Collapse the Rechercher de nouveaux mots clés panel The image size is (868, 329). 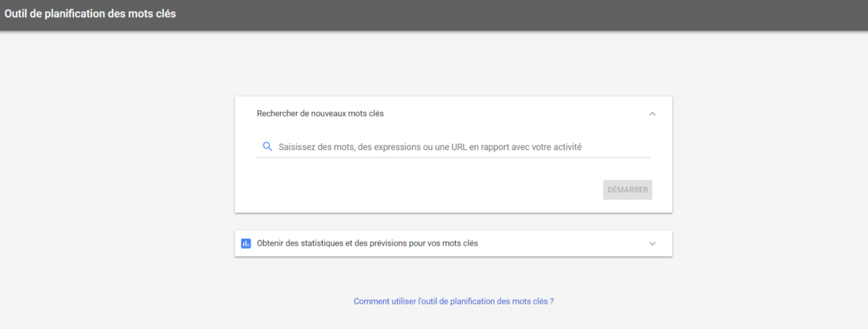pyautogui.click(x=652, y=114)
